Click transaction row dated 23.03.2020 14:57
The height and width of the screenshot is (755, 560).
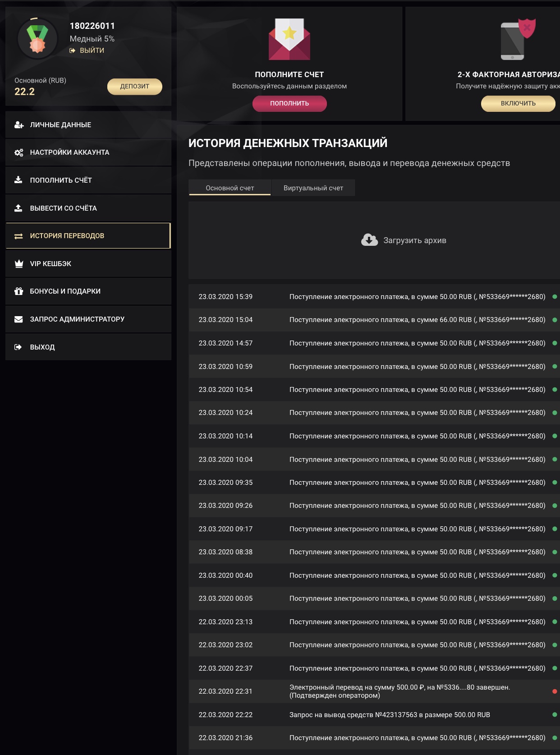[374, 343]
